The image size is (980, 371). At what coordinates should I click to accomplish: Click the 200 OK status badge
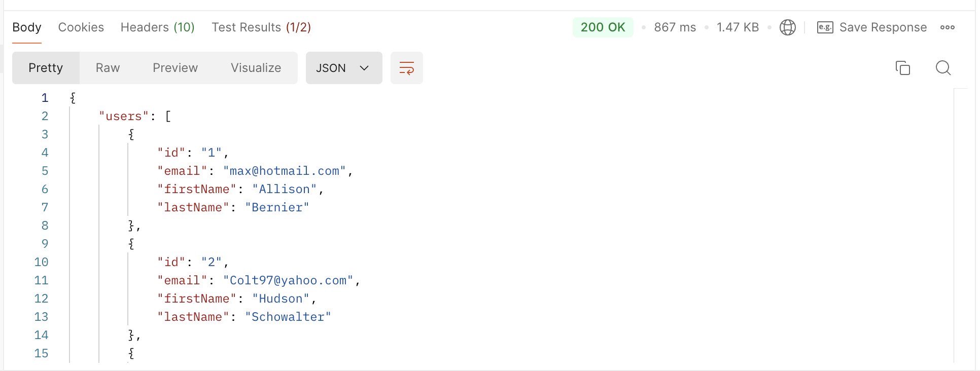[603, 27]
